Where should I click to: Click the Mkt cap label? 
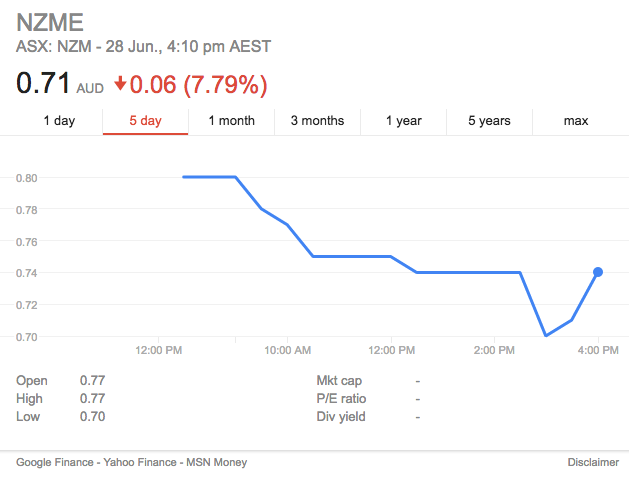pyautogui.click(x=339, y=380)
